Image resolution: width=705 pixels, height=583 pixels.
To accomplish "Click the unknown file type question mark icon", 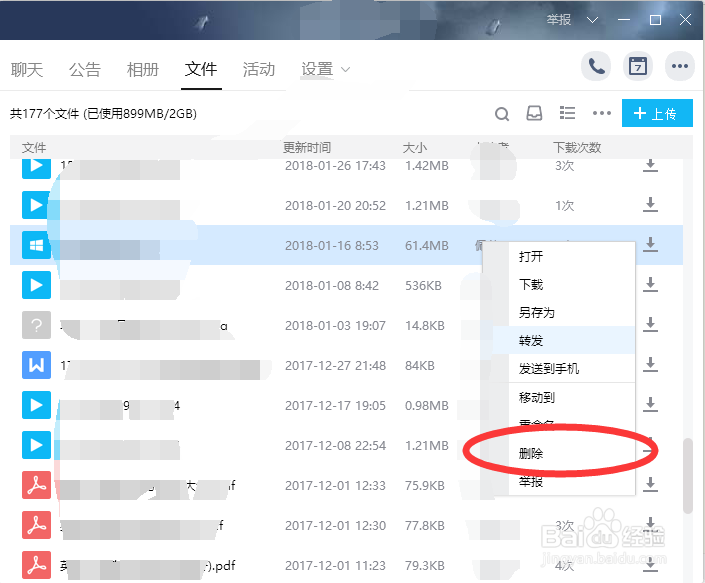I will [36, 325].
